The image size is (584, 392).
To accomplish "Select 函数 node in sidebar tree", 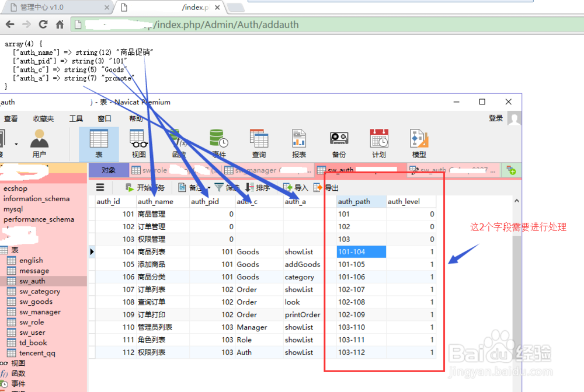I will coord(18,373).
